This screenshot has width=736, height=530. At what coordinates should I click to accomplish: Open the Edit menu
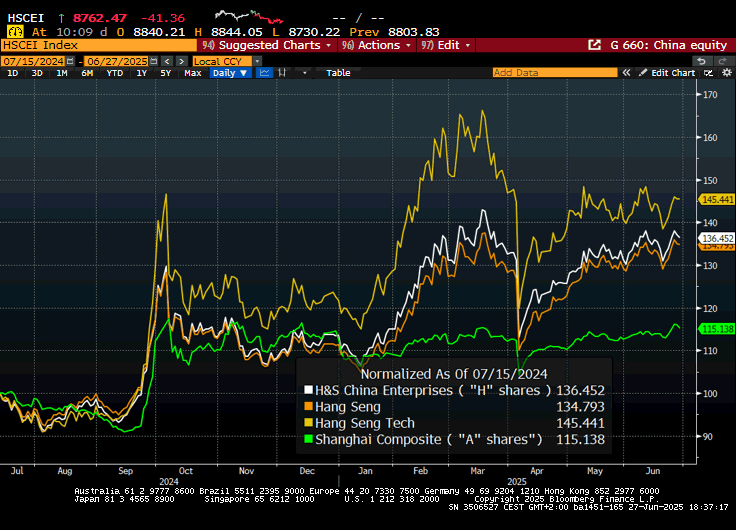pos(445,45)
